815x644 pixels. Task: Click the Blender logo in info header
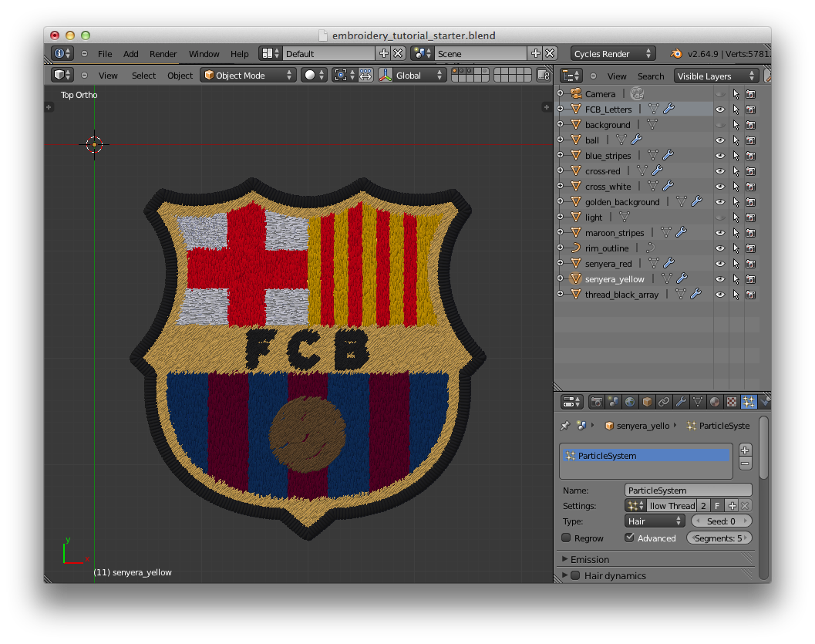point(675,53)
